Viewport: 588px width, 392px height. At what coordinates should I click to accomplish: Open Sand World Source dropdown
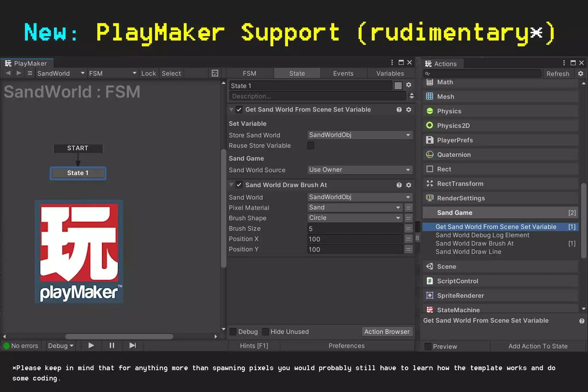tap(360, 170)
